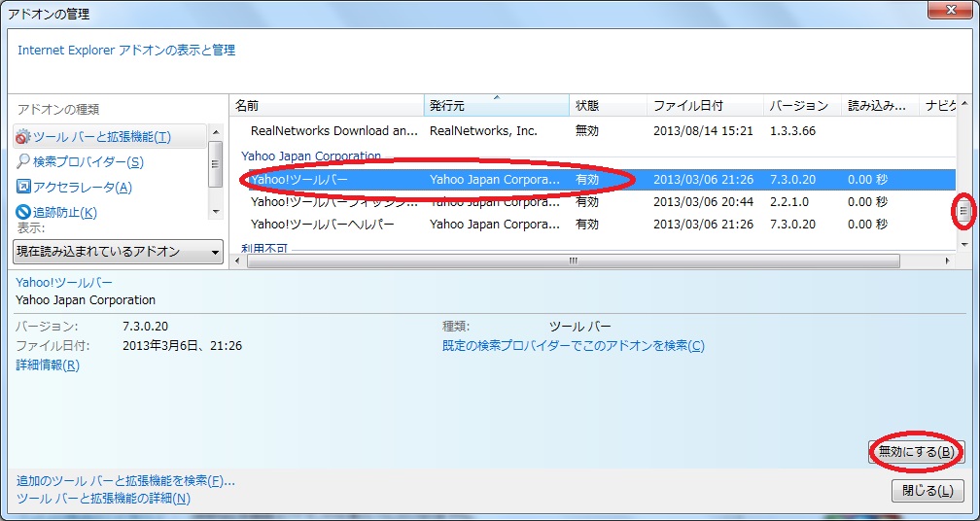Sort the list by 名前 column header
The image size is (980, 521).
click(327, 106)
